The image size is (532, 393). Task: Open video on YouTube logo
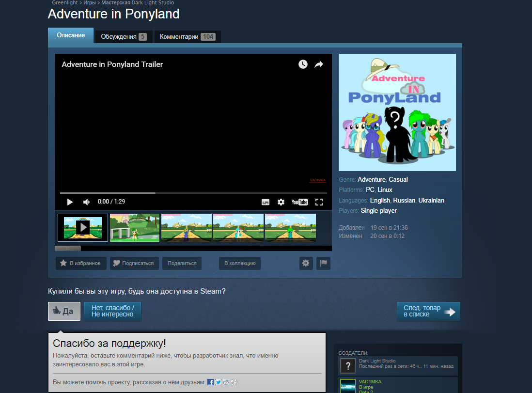pos(299,202)
